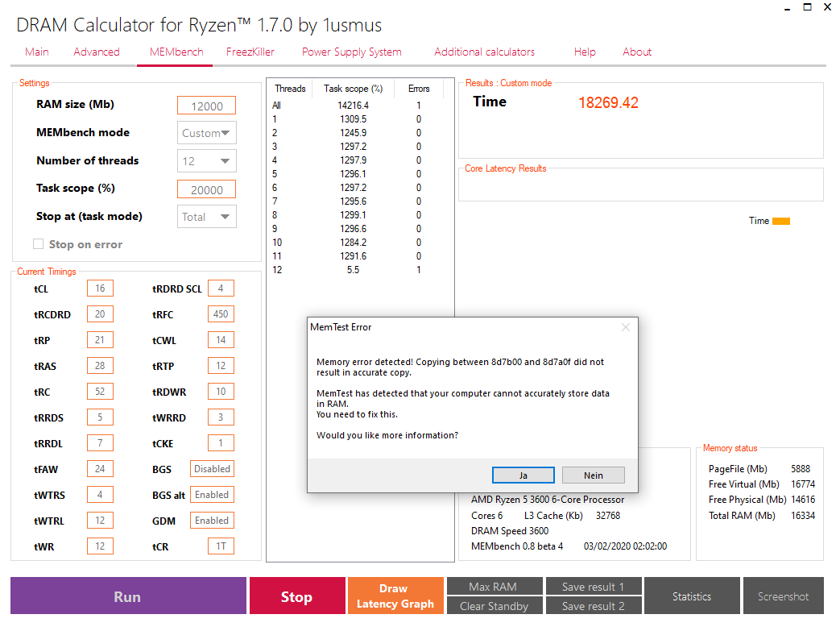Click the tCWL value 14 box

click(221, 340)
